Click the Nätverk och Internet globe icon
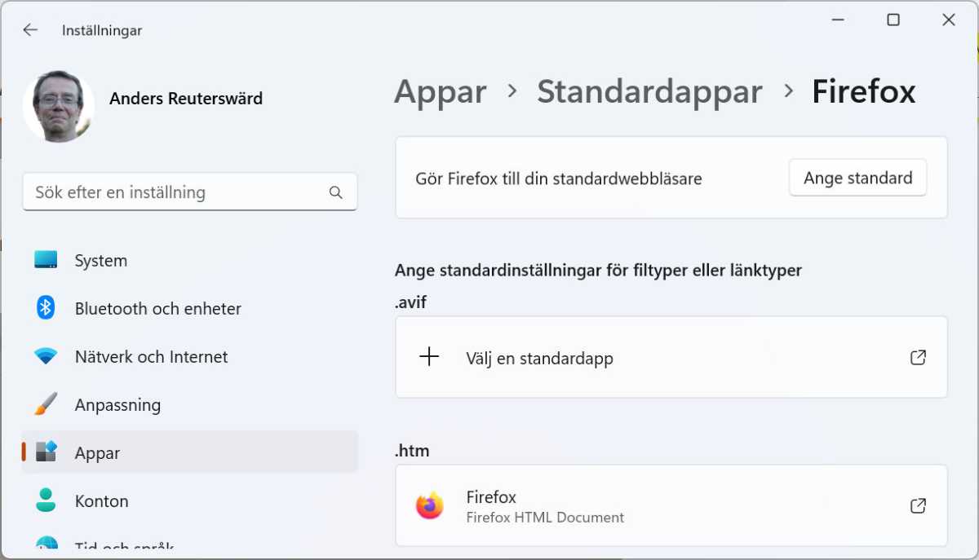 click(47, 356)
